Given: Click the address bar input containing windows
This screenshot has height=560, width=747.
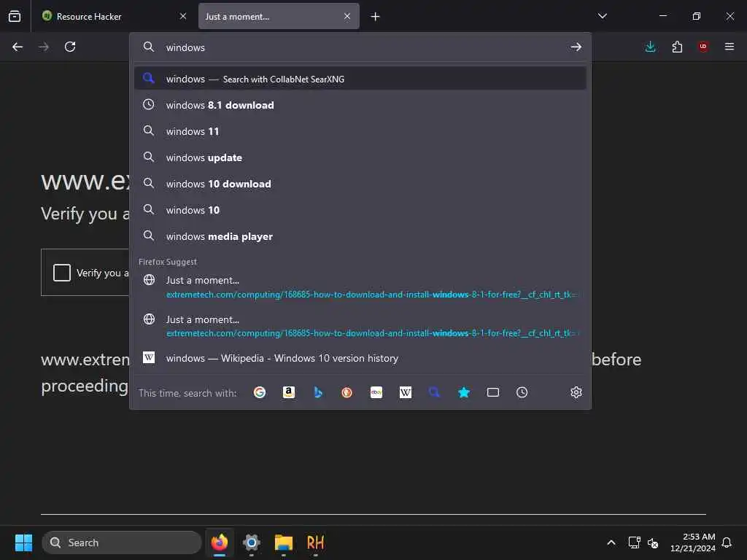Looking at the screenshot, I should click(362, 47).
